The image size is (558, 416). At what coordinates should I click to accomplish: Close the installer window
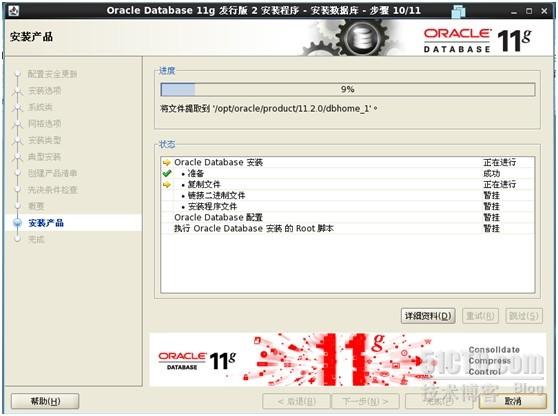tap(544, 11)
